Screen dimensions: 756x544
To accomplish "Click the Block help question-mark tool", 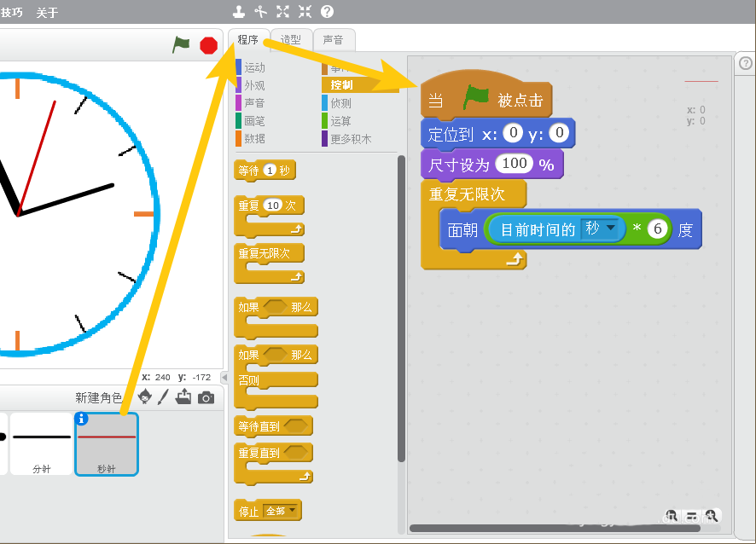I will (328, 12).
